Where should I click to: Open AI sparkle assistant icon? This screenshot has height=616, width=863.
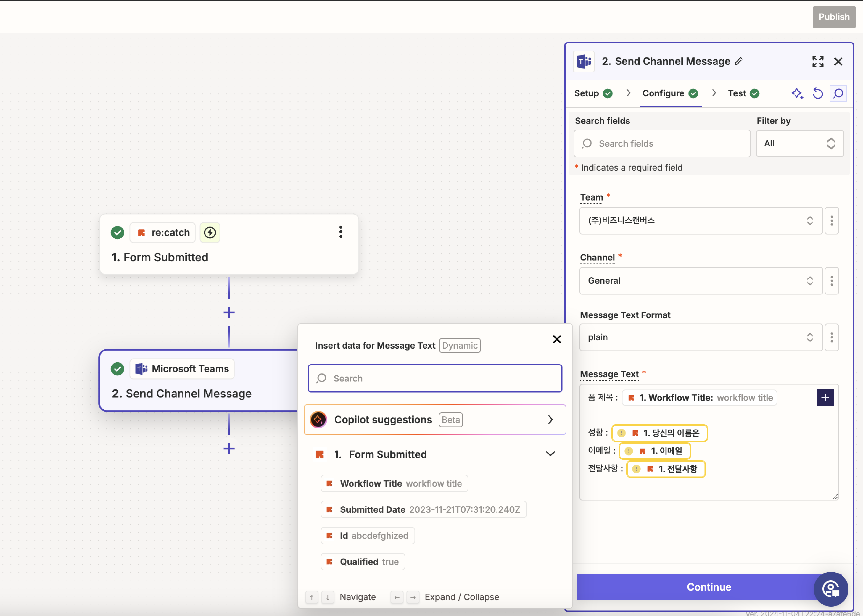[797, 93]
